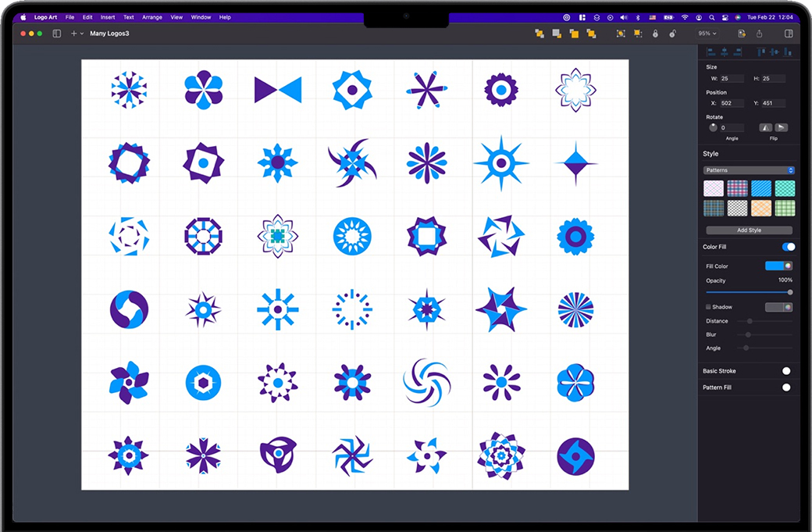Open the 95% zoom level dropdown
The width and height of the screenshot is (812, 532).
(707, 34)
